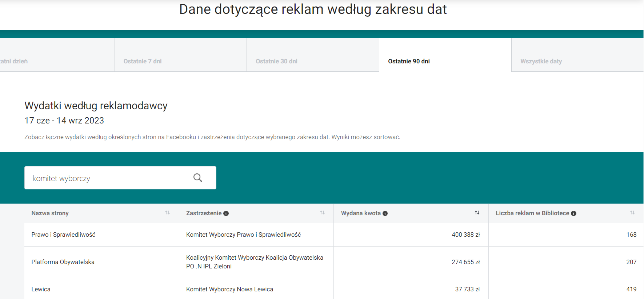
Task: Open Liczba reklam w Bibliotece info icon
Action: [573, 213]
